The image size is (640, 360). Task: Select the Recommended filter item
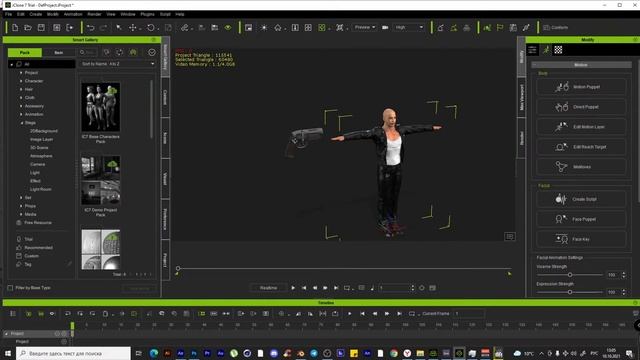pos(38,247)
